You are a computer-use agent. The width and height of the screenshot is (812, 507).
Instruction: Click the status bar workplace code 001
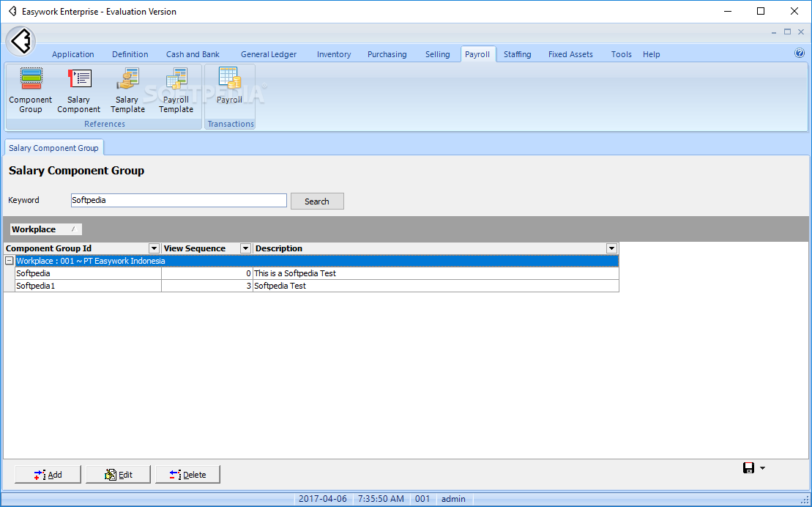tap(422, 499)
